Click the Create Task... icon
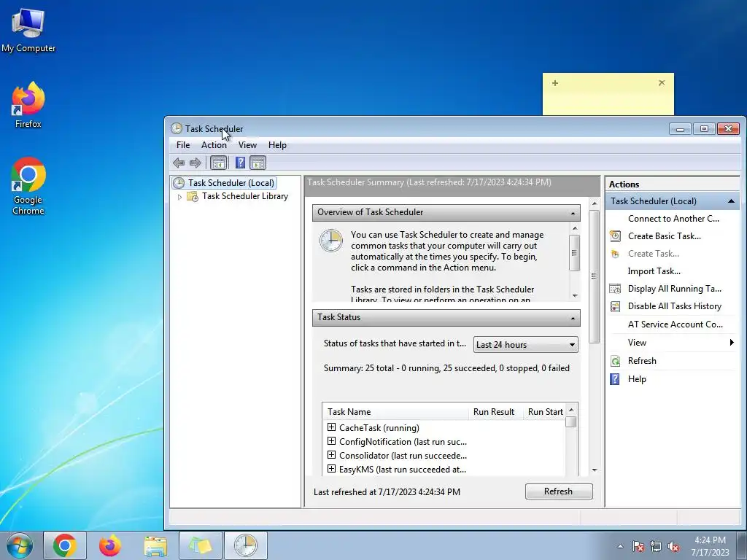This screenshot has height=560, width=747. coord(615,254)
